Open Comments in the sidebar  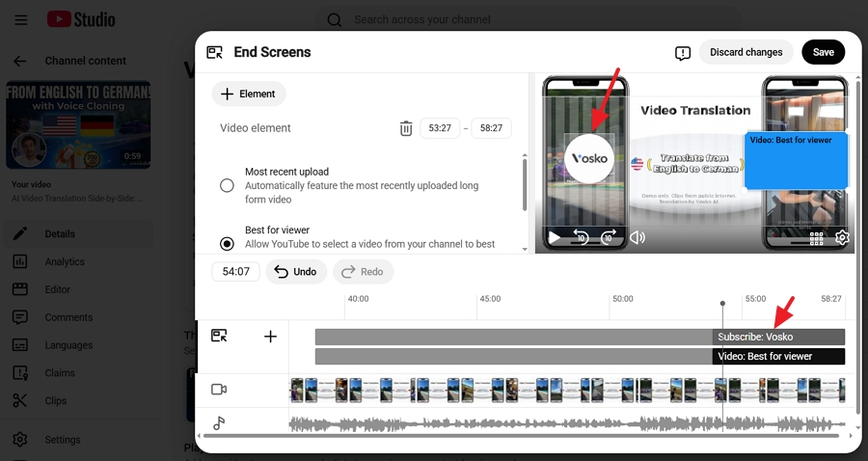[77, 317]
